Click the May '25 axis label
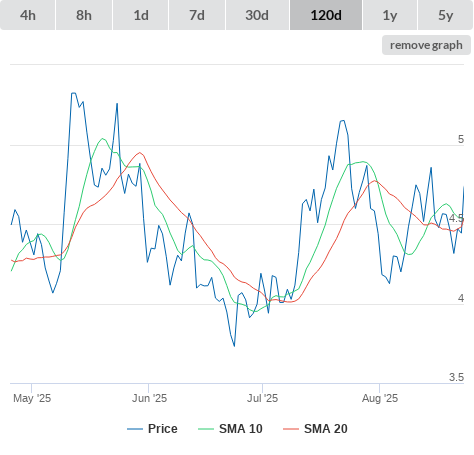474x455 pixels. (x=32, y=398)
